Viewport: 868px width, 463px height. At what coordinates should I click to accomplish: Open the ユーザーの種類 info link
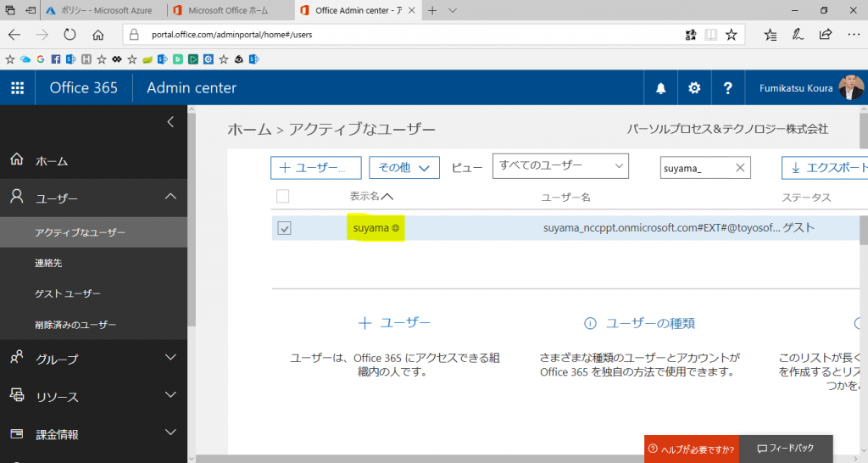point(639,323)
